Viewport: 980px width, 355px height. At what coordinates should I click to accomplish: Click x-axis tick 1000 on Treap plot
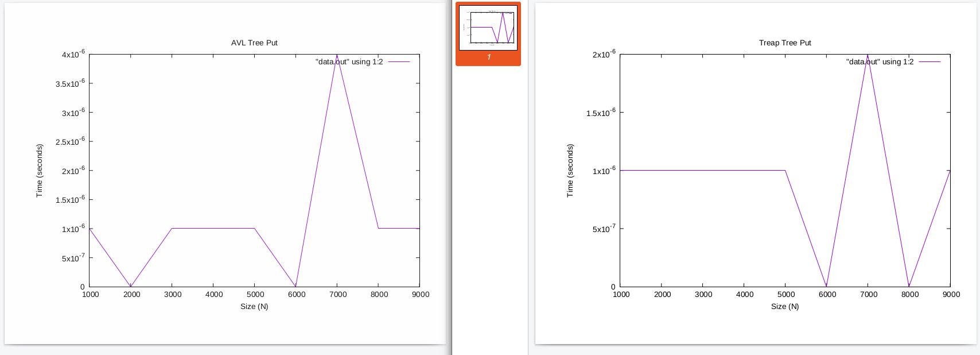point(621,295)
